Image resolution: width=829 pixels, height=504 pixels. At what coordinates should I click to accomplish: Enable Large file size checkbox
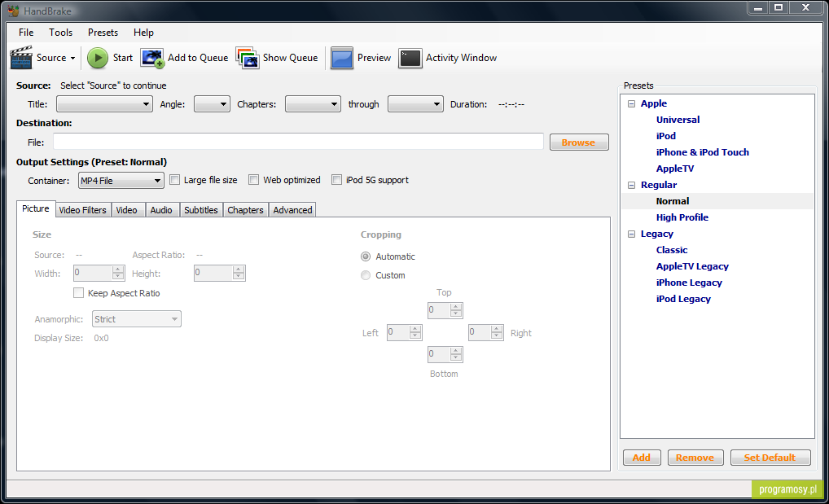[x=174, y=180]
